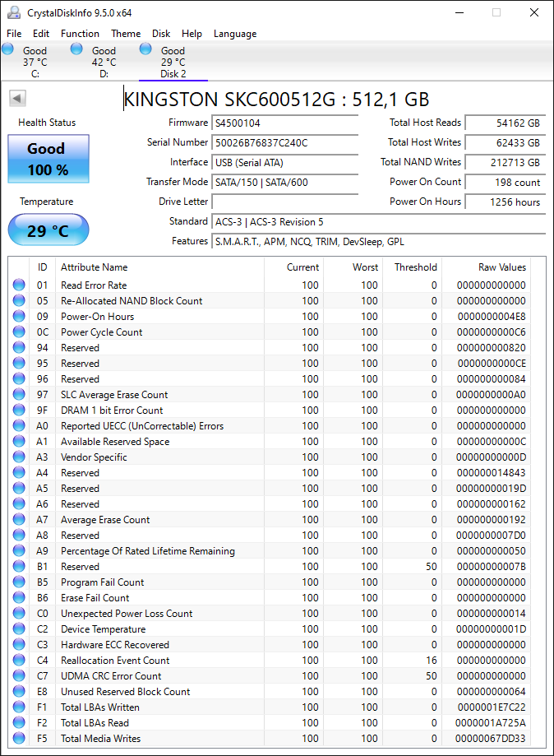Click the status icon for Unused Reserved Block Count

point(19,691)
